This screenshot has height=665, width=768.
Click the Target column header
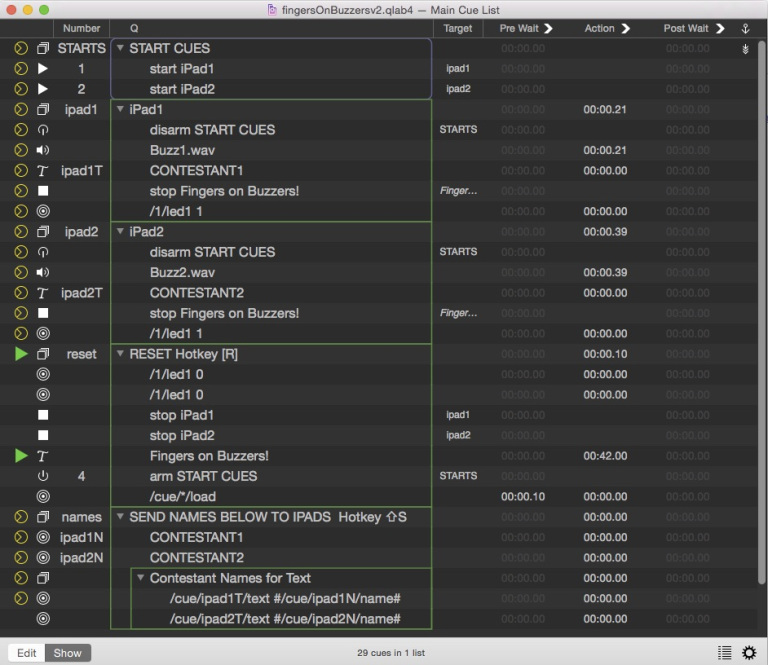point(457,29)
